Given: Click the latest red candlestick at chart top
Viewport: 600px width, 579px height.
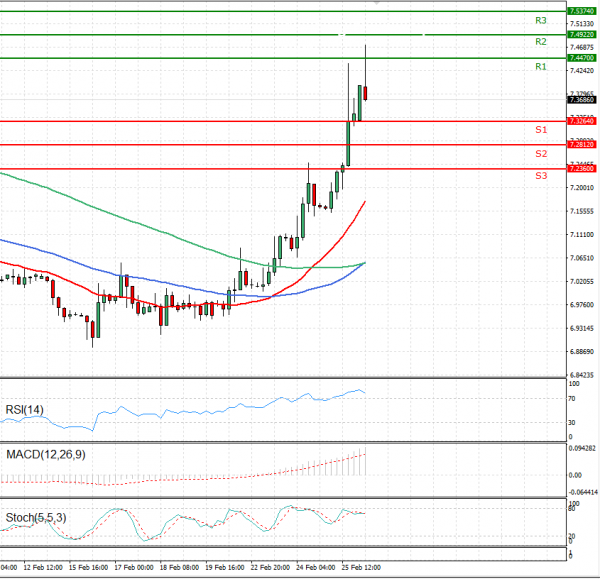Looking at the screenshot, I should 365,93.
